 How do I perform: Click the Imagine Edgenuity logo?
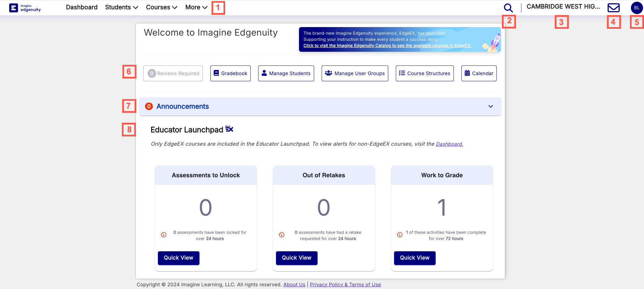[25, 8]
